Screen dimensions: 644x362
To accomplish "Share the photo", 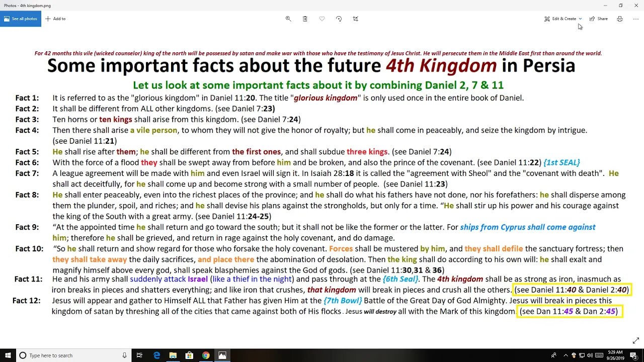I will [599, 19].
